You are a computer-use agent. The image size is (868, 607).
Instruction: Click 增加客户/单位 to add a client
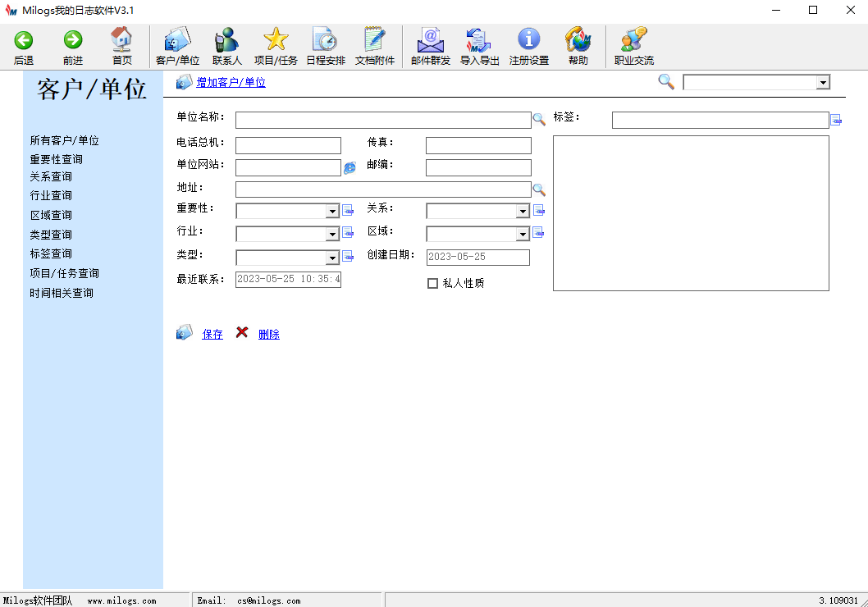[233, 82]
